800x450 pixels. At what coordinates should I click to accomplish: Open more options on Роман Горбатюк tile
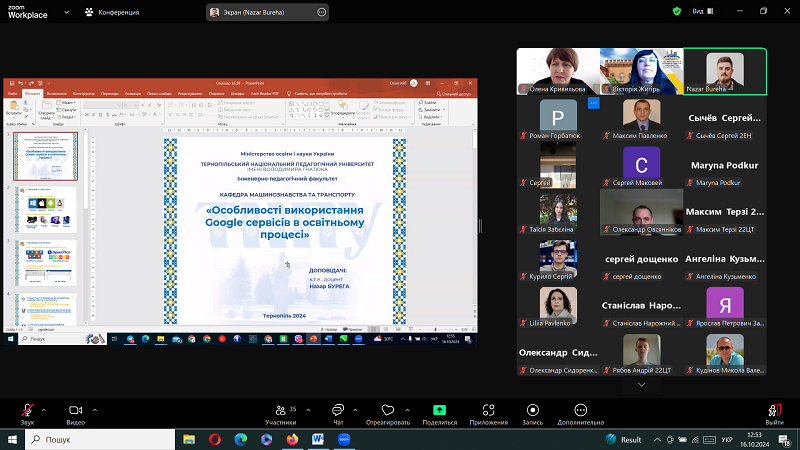click(x=593, y=103)
